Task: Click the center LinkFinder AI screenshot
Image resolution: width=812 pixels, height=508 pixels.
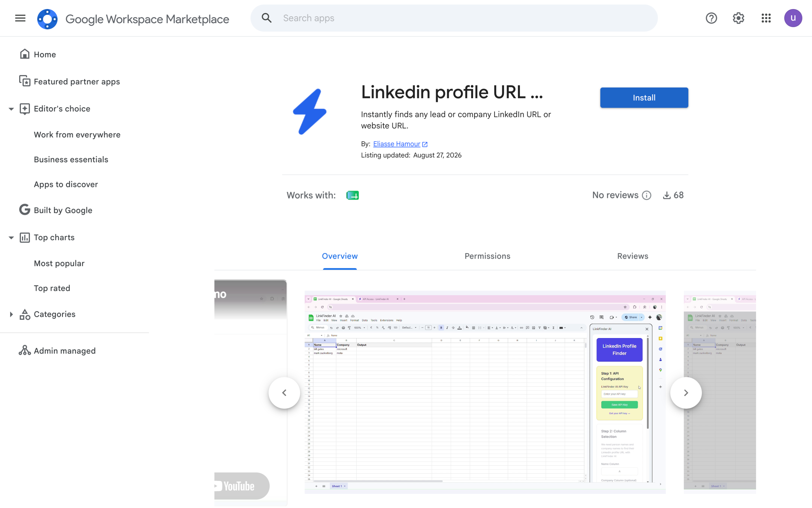Action: [485, 392]
